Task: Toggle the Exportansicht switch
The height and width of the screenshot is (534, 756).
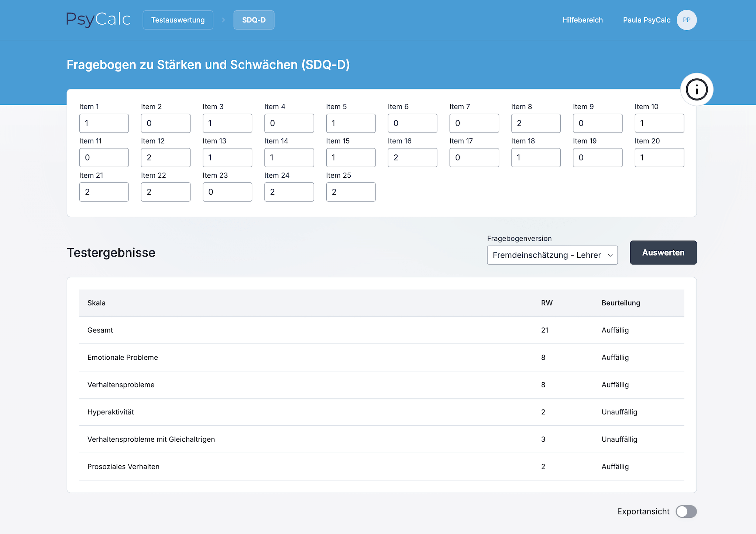Action: (x=686, y=511)
